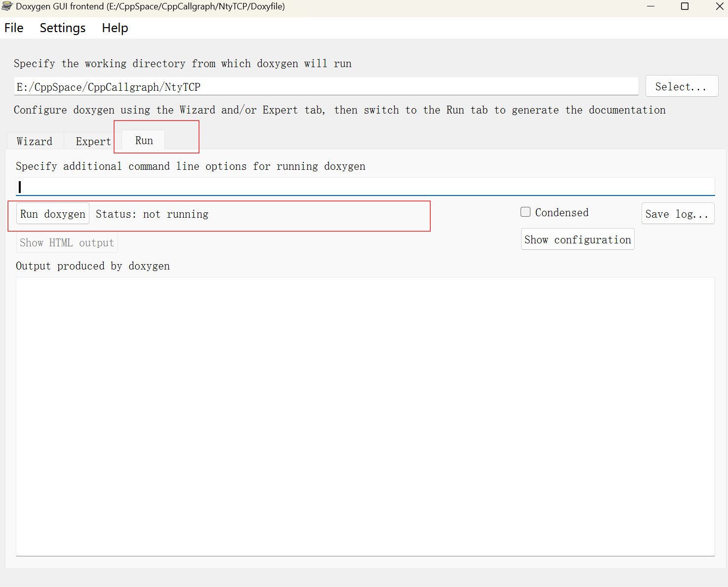Image resolution: width=728 pixels, height=587 pixels.
Task: Click the 'Specify additional command line options' label
Action: [x=191, y=166]
